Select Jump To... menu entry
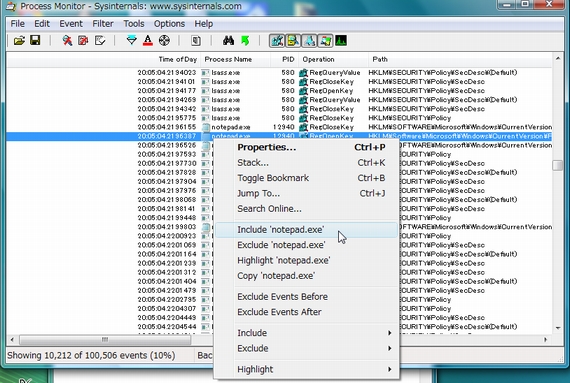This screenshot has height=383, width=570. point(306,193)
